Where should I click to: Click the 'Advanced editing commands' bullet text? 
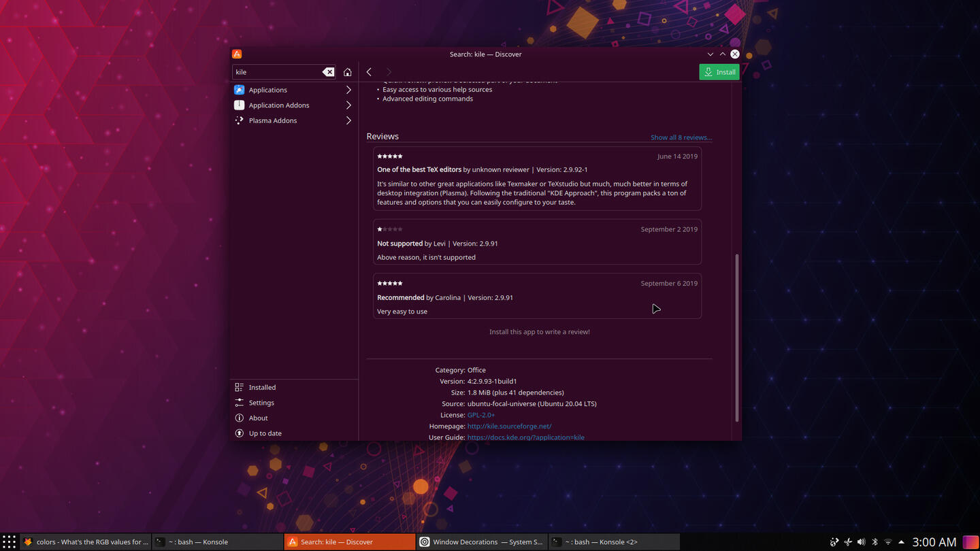[427, 99]
